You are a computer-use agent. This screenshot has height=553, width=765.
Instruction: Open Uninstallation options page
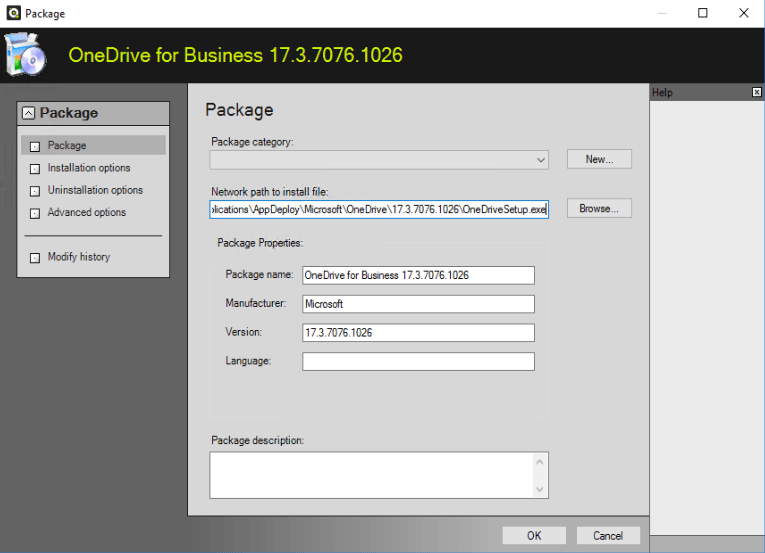(95, 190)
